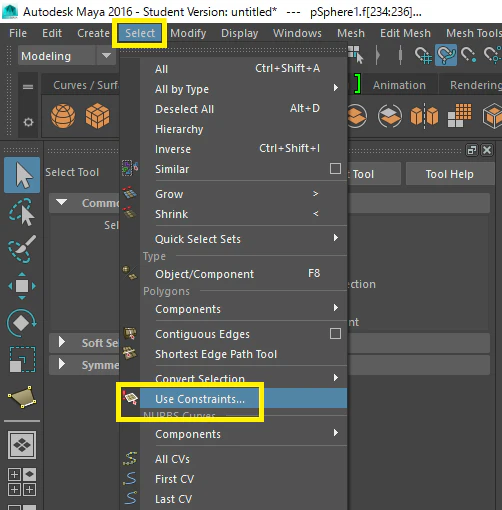Open the Display menu
The height and width of the screenshot is (510, 502).
coord(240,33)
